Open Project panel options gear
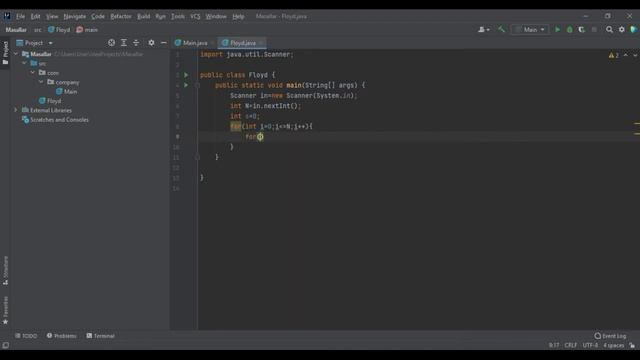The width and height of the screenshot is (640, 360). coord(151,42)
